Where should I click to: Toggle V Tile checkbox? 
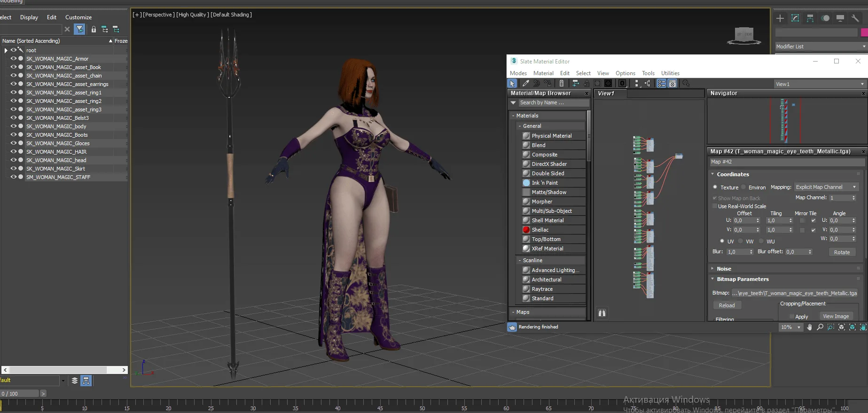(813, 230)
